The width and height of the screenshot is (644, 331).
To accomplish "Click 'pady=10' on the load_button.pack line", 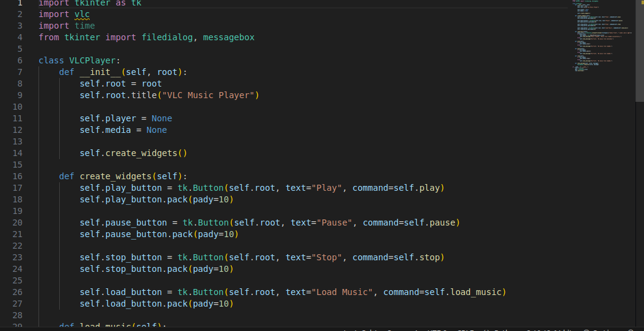I will (x=211, y=304).
